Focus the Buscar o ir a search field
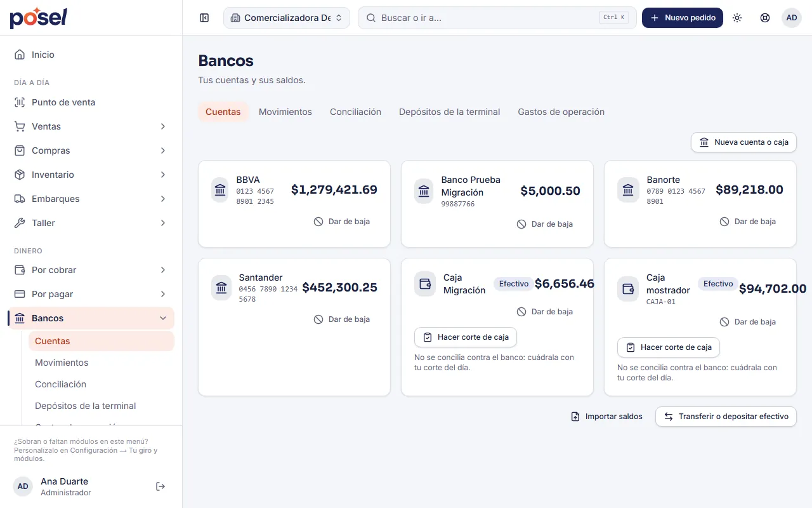This screenshot has width=812, height=508. coord(497,18)
